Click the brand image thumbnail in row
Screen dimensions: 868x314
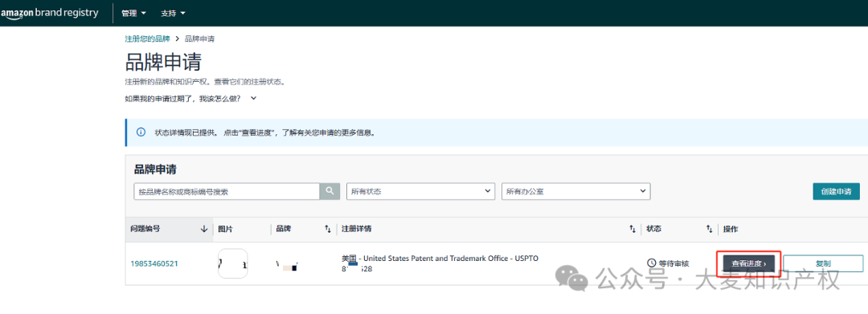click(x=233, y=263)
